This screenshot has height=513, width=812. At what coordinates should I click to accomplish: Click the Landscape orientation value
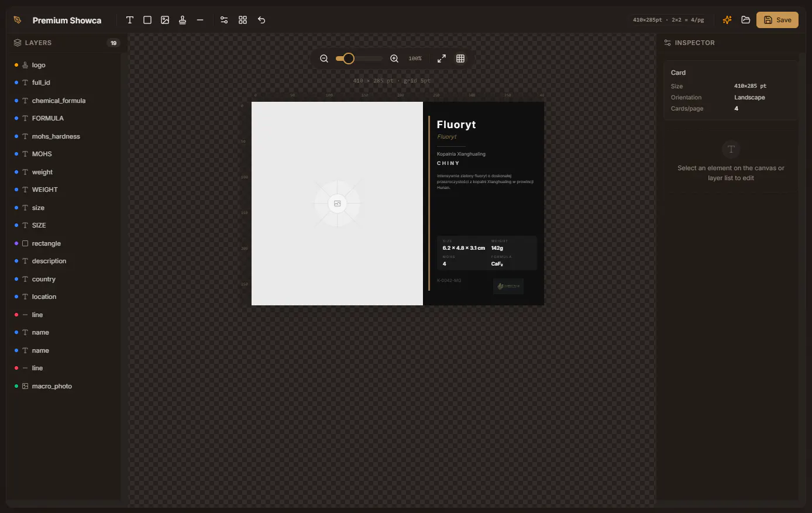749,98
